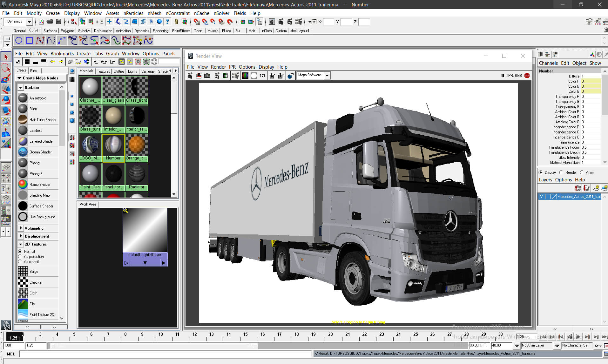Click the Ramp Shader node icon
Image resolution: width=608 pixels, height=364 pixels.
tap(23, 184)
